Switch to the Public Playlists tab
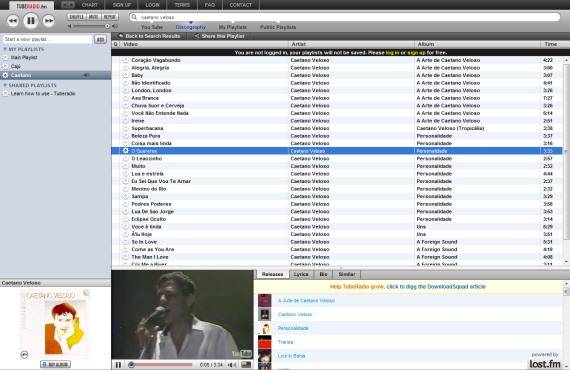The image size is (570, 370). 278,27
